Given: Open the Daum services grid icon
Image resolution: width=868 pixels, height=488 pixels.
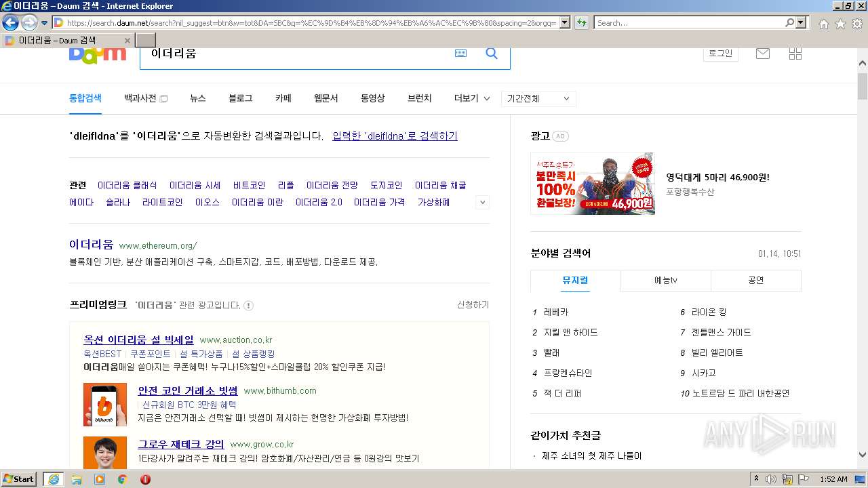Looking at the screenshot, I should click(x=795, y=54).
